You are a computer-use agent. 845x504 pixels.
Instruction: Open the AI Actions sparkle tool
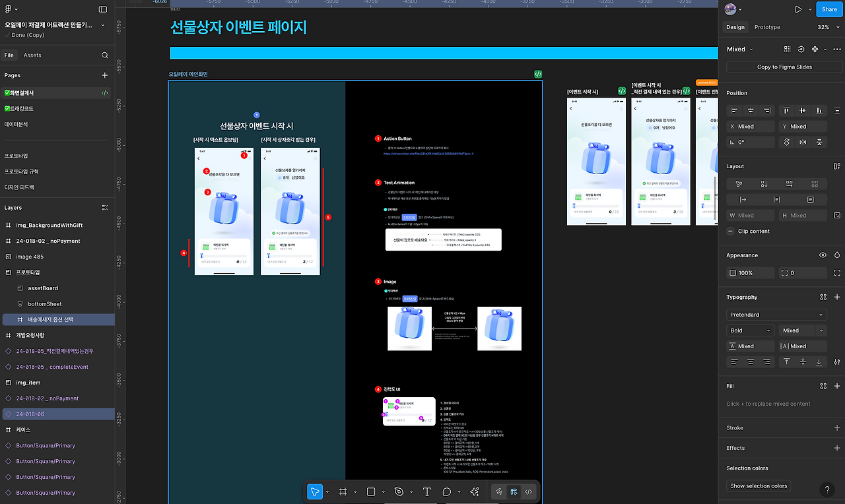tap(474, 491)
